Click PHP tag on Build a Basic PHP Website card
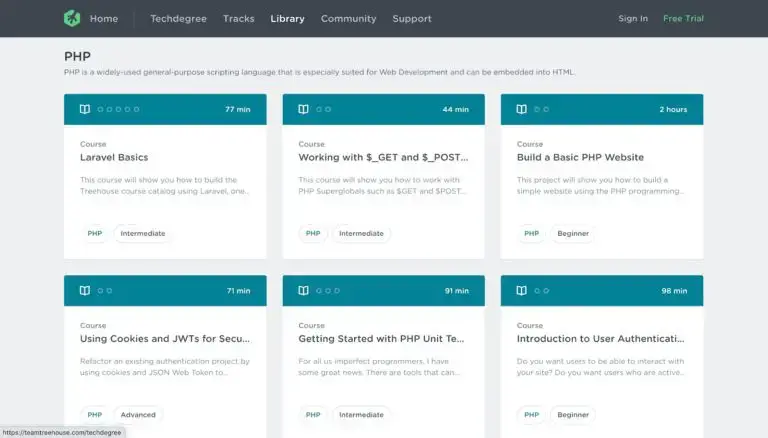 (x=531, y=233)
